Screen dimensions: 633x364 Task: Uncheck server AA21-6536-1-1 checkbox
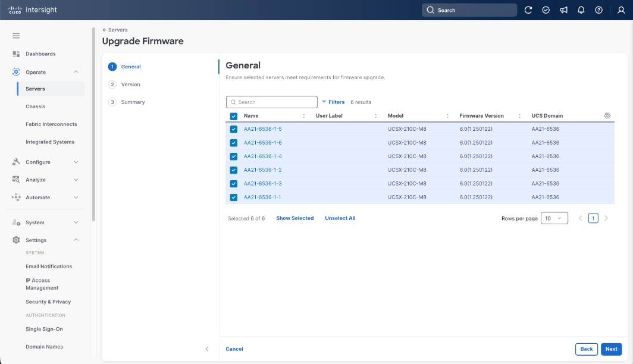coord(233,197)
